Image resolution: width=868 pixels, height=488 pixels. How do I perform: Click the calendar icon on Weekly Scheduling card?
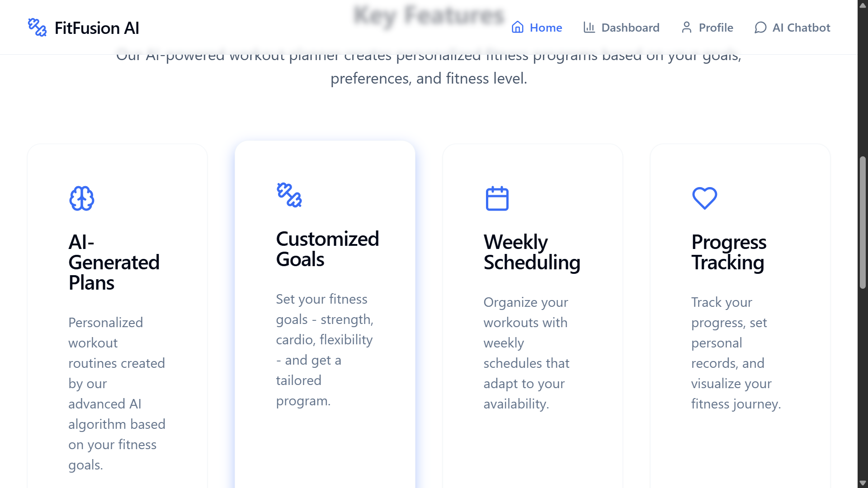tap(497, 198)
